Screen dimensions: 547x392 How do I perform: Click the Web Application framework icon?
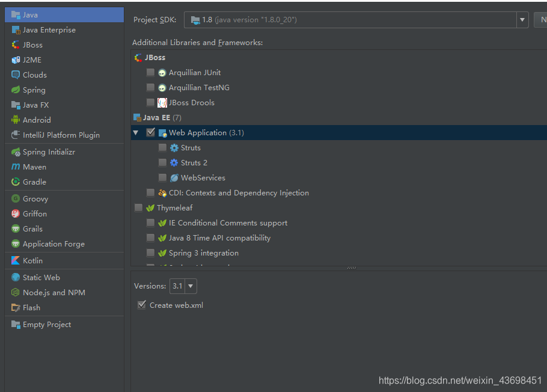pyautogui.click(x=162, y=133)
